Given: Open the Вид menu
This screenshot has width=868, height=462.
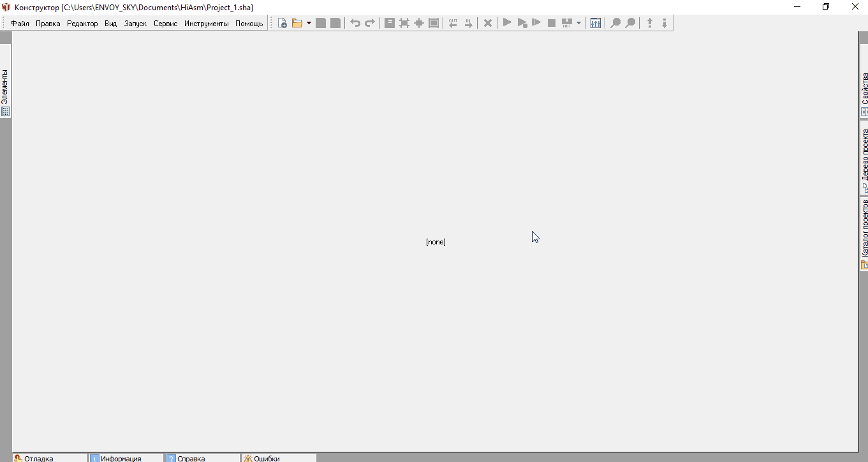Looking at the screenshot, I should tap(111, 24).
